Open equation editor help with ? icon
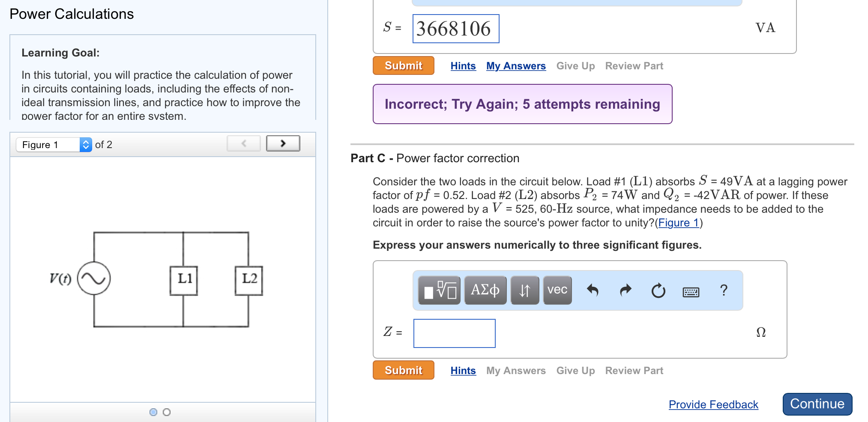868x422 pixels. (724, 291)
